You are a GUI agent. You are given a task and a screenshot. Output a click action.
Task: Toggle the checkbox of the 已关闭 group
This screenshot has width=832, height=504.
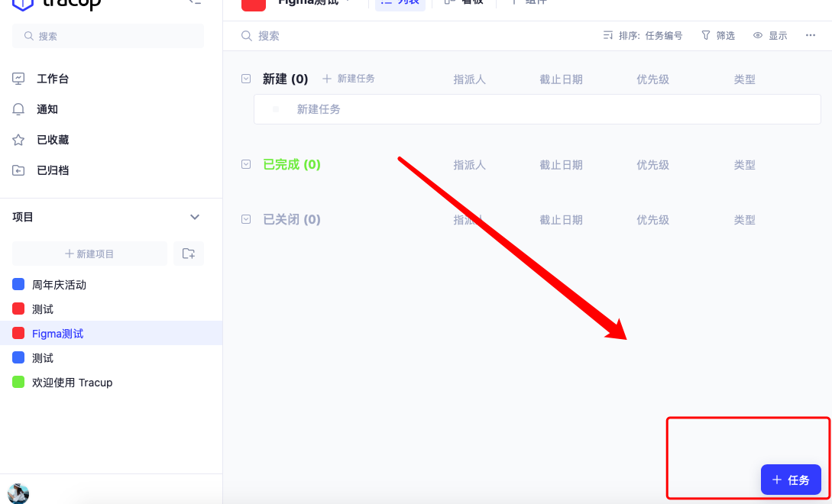tap(246, 219)
